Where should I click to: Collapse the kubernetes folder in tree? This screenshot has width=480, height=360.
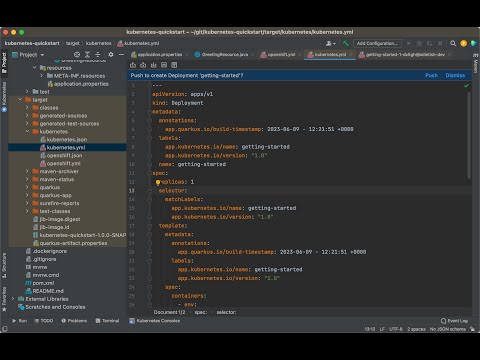[x=27, y=131]
